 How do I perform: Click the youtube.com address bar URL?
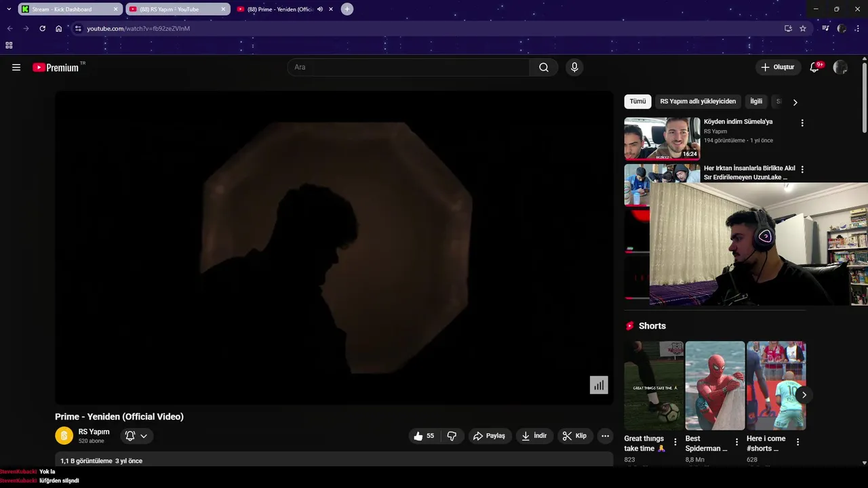[x=138, y=28]
